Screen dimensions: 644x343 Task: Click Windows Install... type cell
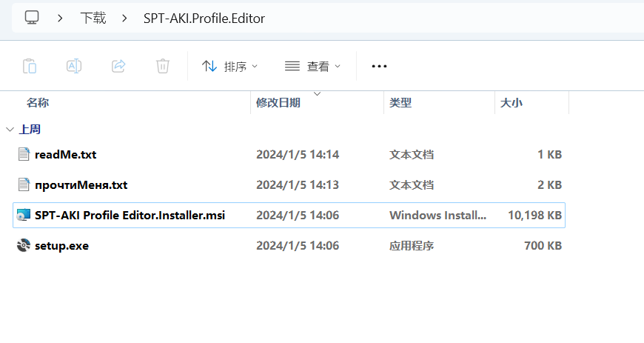(437, 215)
